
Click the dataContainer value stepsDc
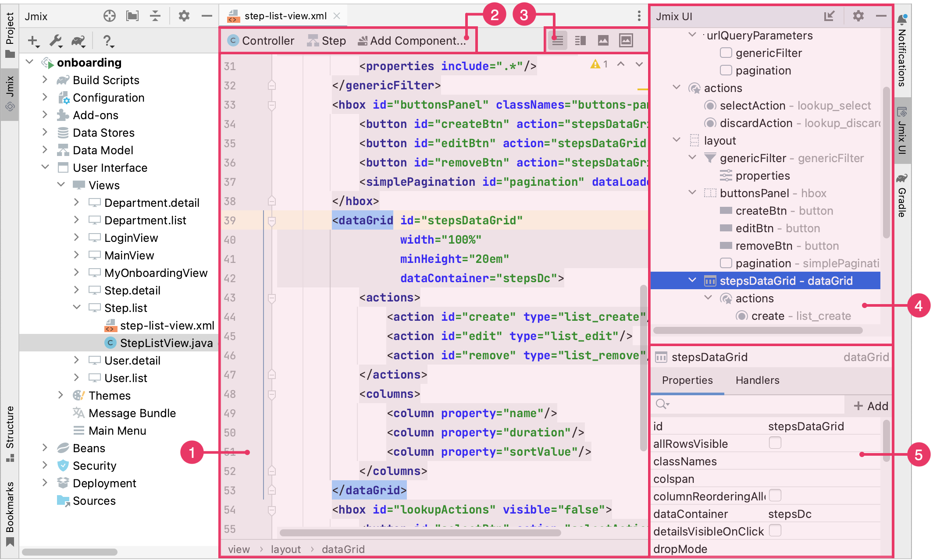click(790, 514)
